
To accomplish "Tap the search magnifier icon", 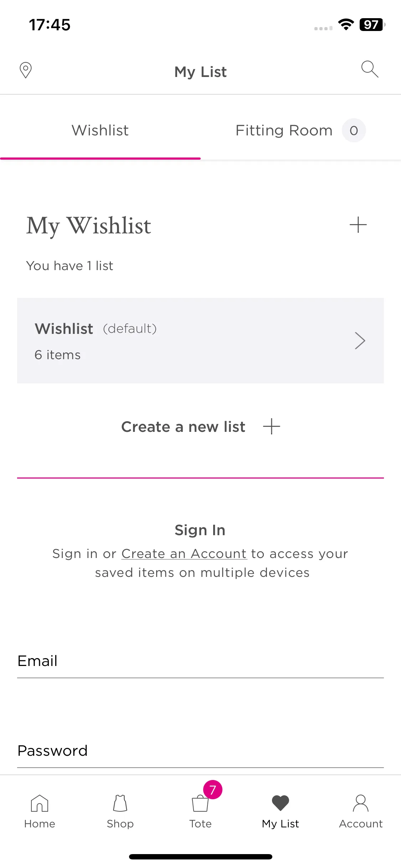I will tap(370, 69).
